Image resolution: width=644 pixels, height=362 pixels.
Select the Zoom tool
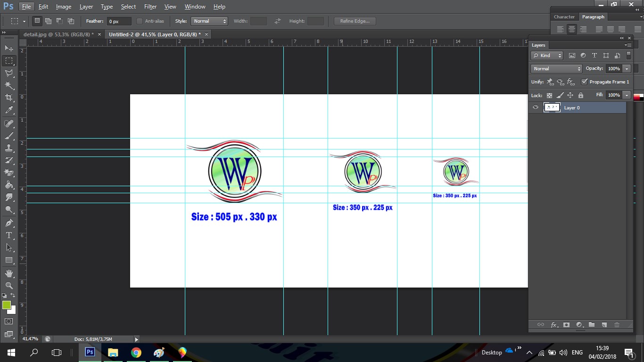(9, 286)
